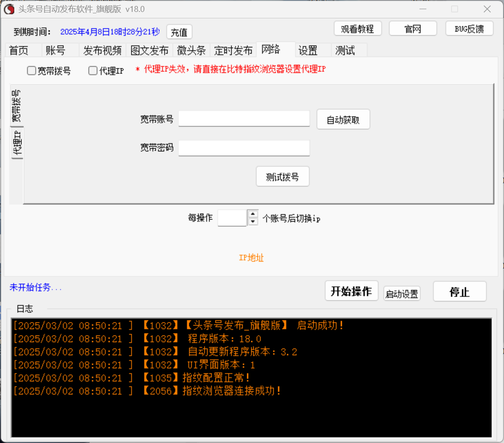Click log line 启动成功

click(x=178, y=325)
